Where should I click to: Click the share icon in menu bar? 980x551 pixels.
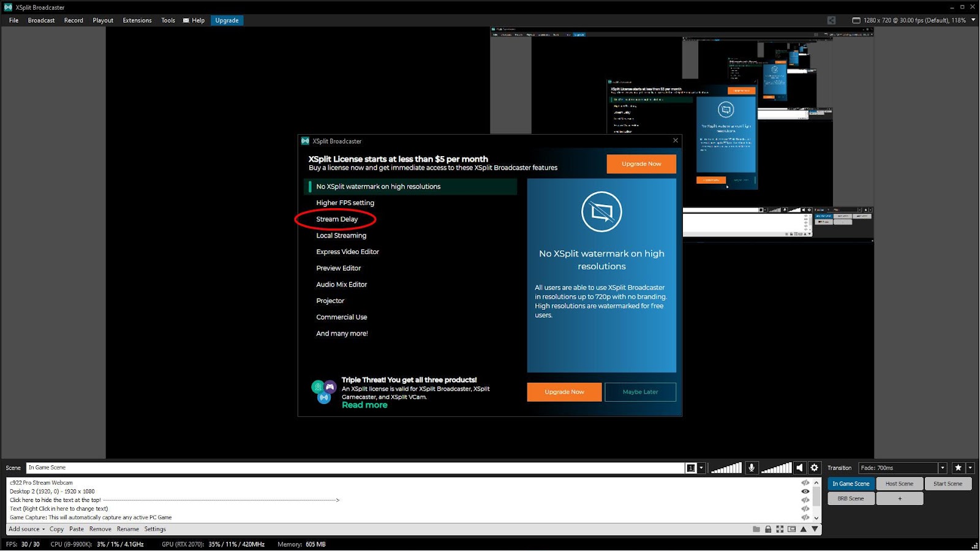pos(831,20)
